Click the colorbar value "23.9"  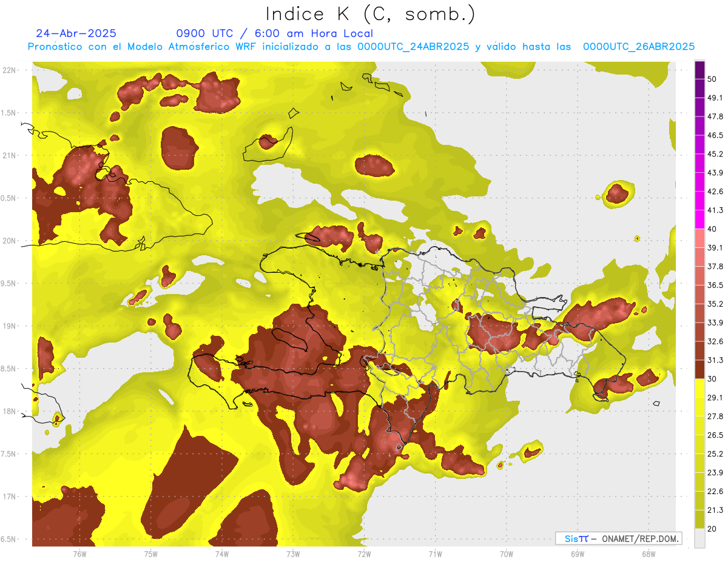tap(715, 473)
